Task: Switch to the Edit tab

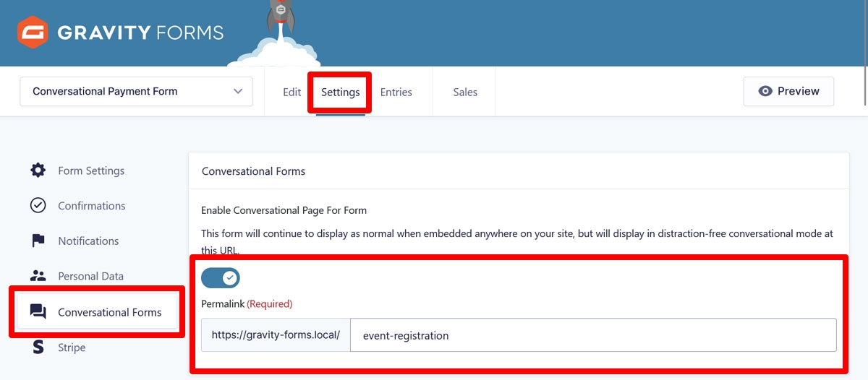Action: point(292,92)
